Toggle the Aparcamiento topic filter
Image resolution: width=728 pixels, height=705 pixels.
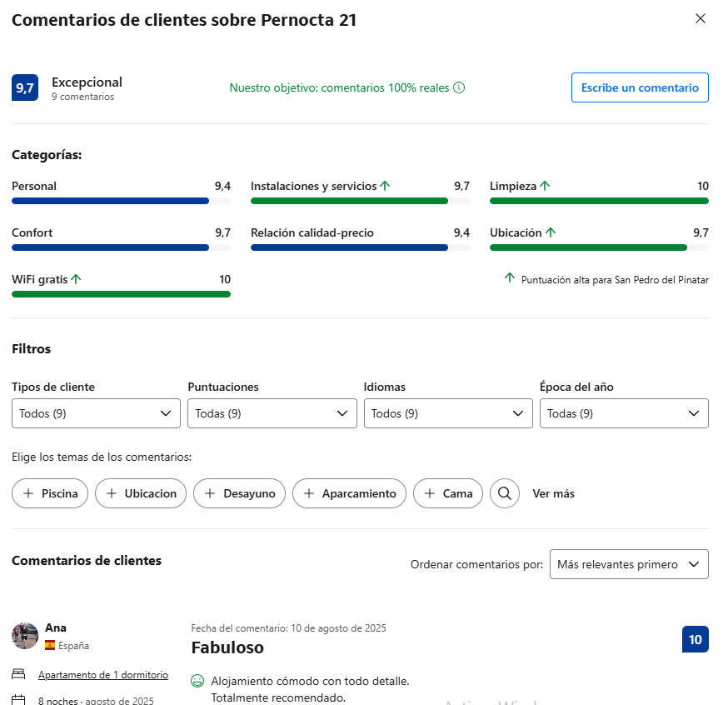pos(349,493)
